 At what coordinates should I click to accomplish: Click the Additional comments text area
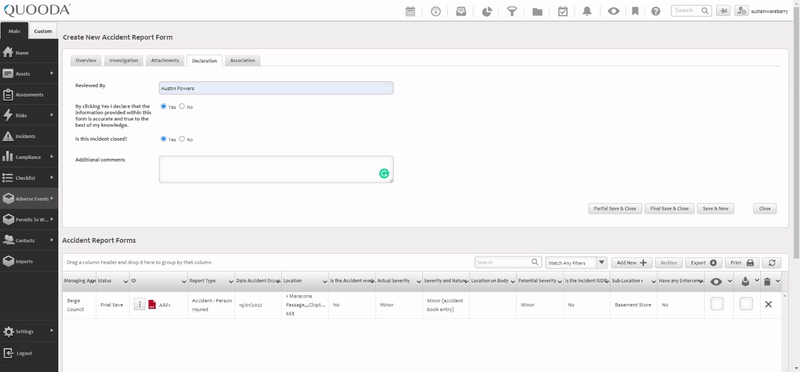(276, 169)
